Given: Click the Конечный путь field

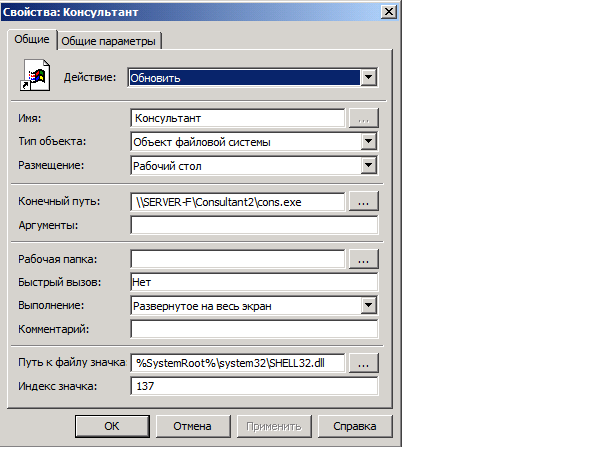Looking at the screenshot, I should coord(238,202).
